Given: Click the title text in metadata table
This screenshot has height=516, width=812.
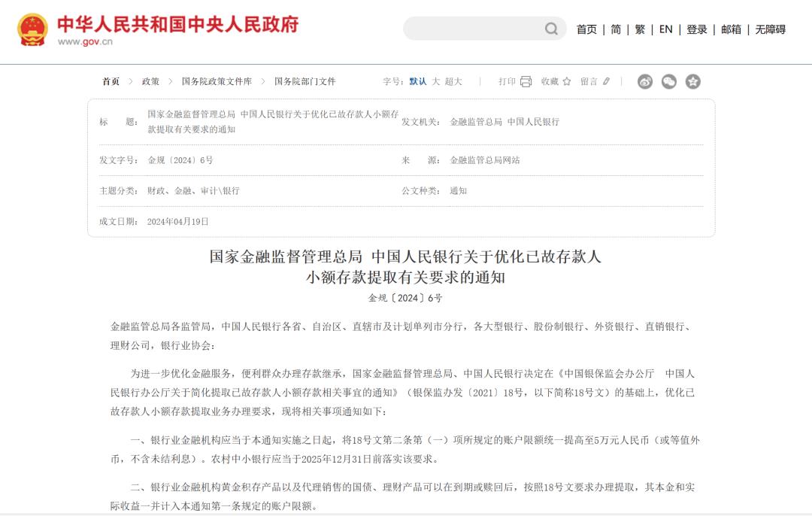Looking at the screenshot, I should (274, 122).
